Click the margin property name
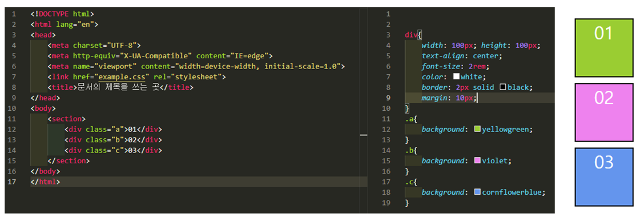This screenshot has height=217, width=644. pyautogui.click(x=434, y=98)
